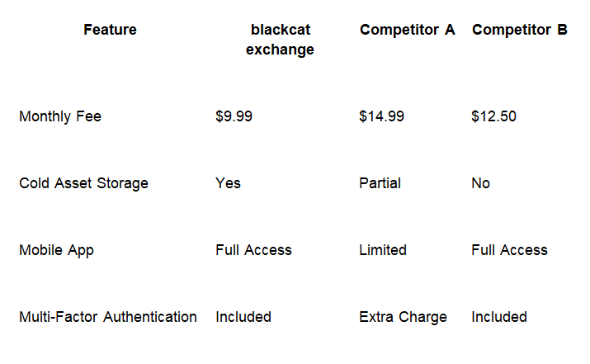The height and width of the screenshot is (364, 590).
Task: Select the Mobile App row label
Action: click(56, 250)
